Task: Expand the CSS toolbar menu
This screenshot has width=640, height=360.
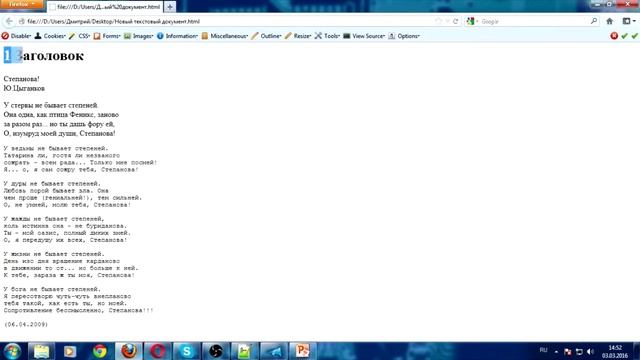Action: click(x=79, y=36)
